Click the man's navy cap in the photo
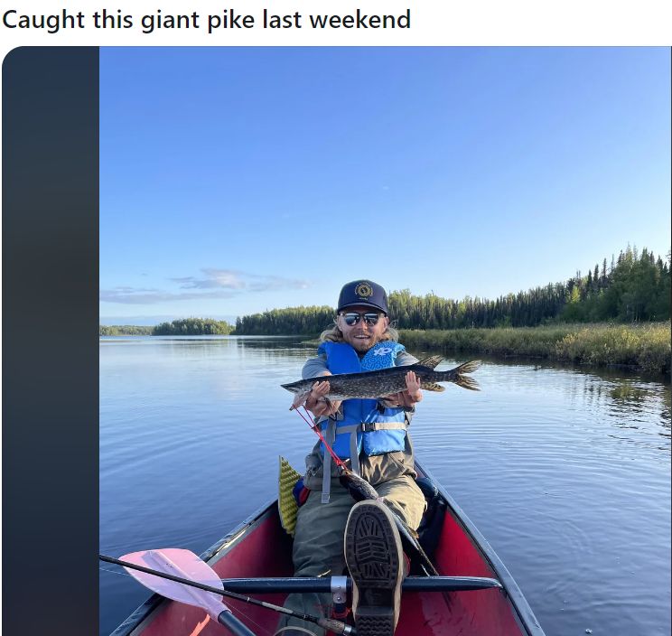 pos(362,295)
